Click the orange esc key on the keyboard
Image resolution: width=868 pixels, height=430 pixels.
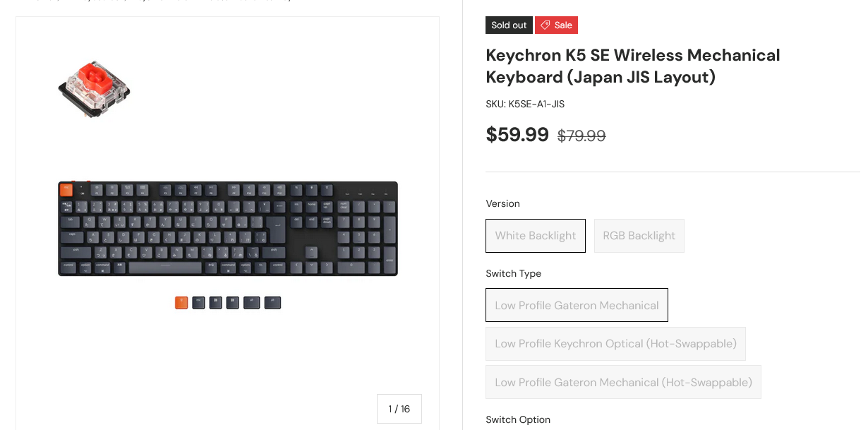(x=67, y=189)
